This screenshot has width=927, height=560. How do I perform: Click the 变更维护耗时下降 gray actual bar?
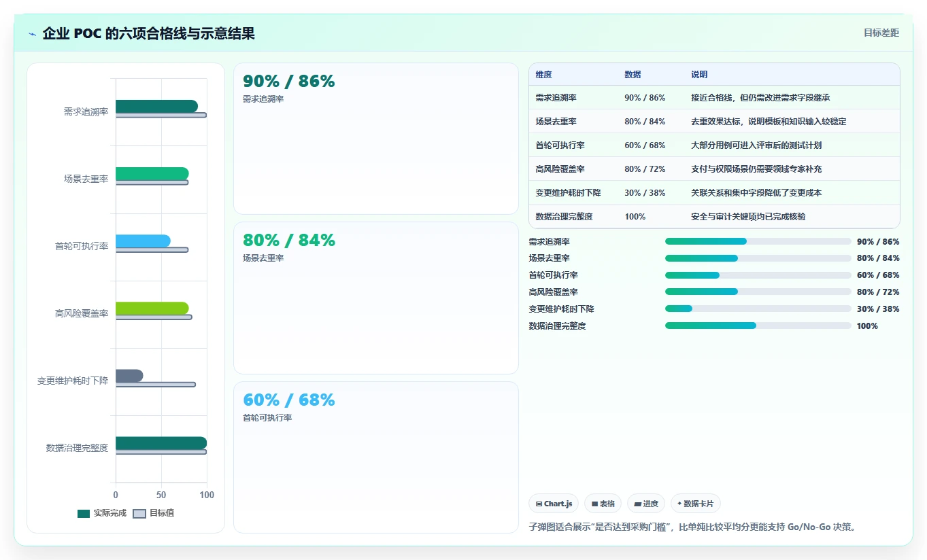[129, 375]
